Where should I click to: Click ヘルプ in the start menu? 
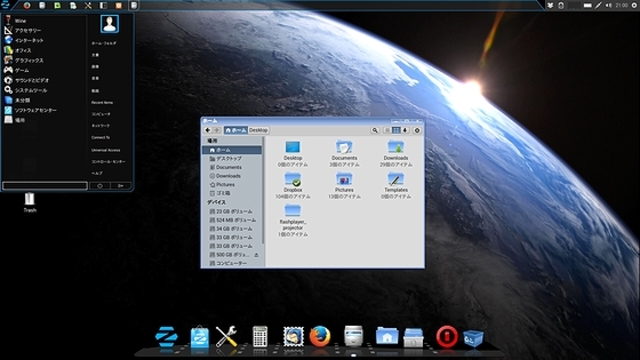[97, 173]
